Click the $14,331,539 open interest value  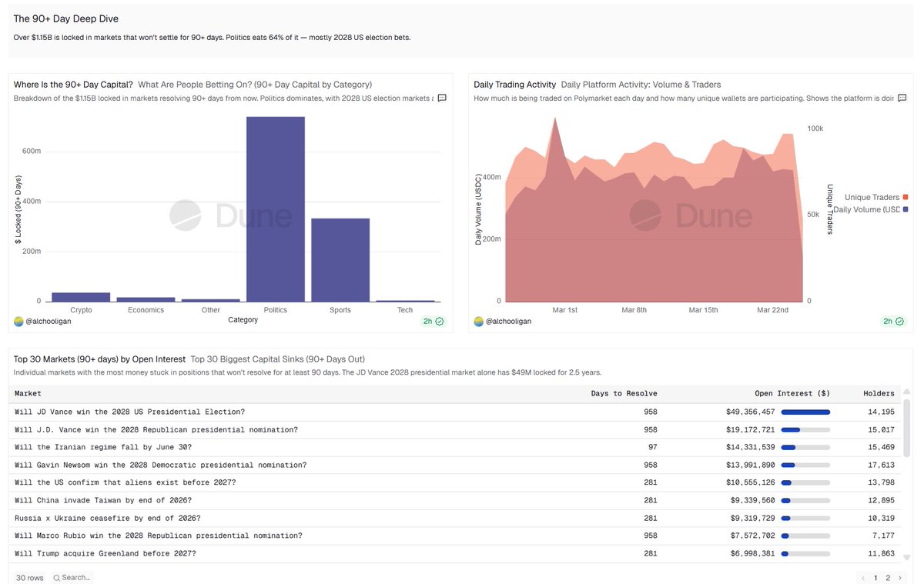tap(750, 447)
